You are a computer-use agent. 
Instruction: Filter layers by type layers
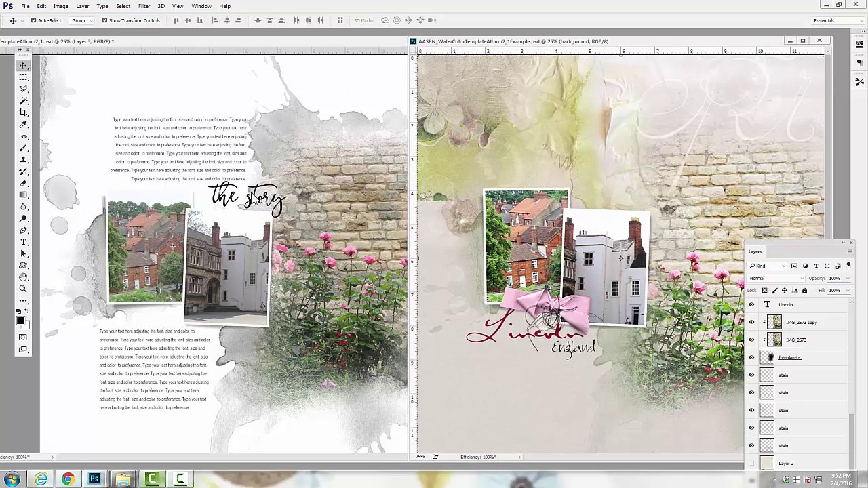point(816,266)
